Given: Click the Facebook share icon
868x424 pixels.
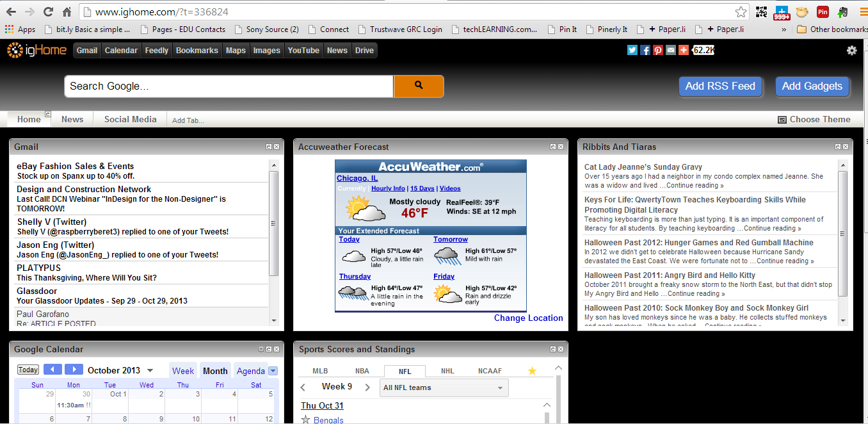Looking at the screenshot, I should (645, 50).
